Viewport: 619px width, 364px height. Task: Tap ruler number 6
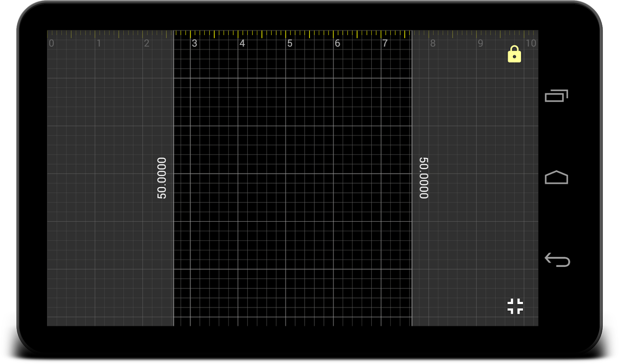[337, 43]
